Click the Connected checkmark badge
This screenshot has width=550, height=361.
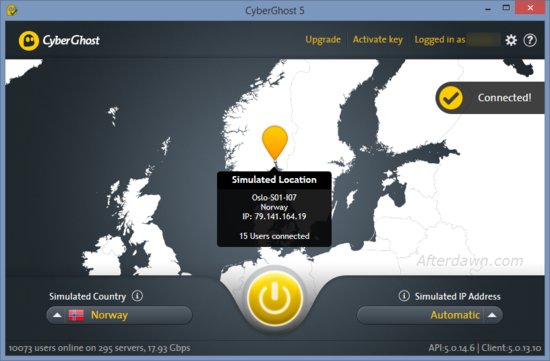click(451, 98)
